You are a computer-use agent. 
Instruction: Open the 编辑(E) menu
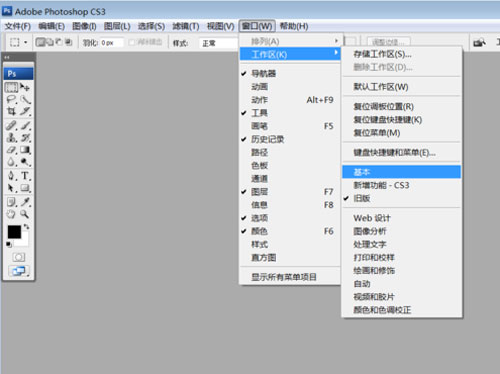pos(51,26)
